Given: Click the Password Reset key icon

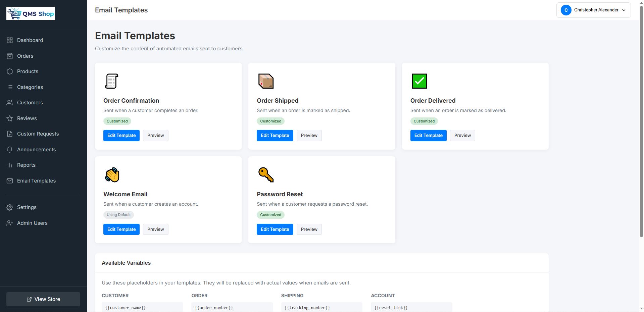Looking at the screenshot, I should 266,175.
